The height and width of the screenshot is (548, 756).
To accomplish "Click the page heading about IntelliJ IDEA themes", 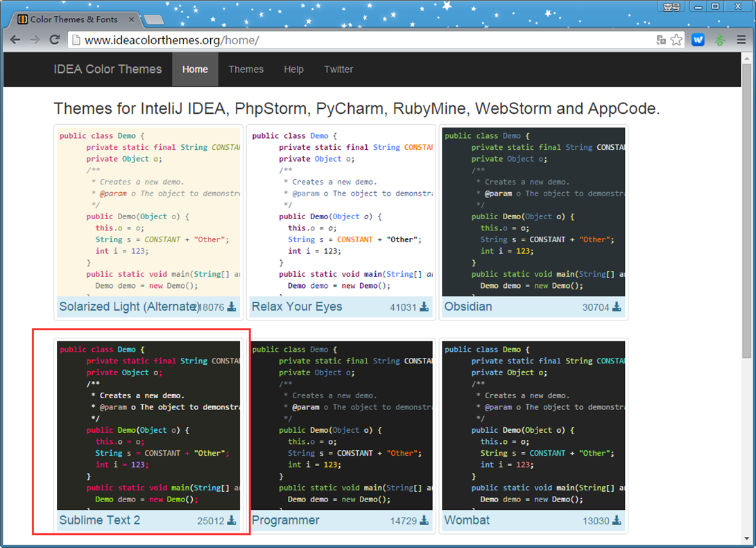I will (356, 108).
